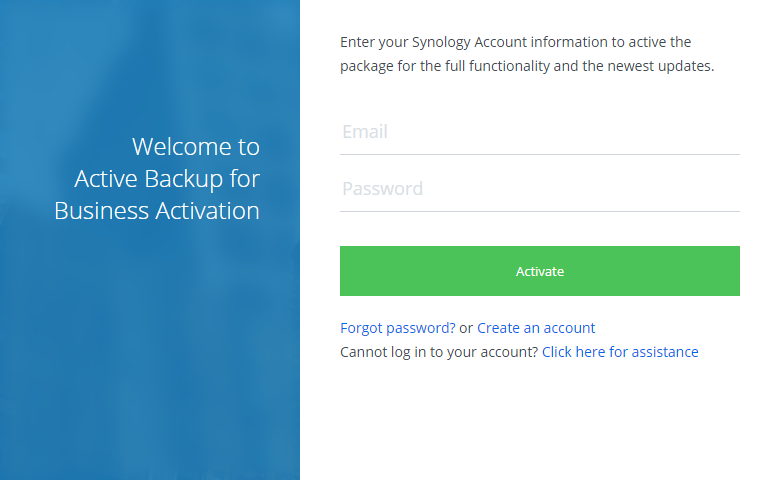The height and width of the screenshot is (480, 780).
Task: Click the "Welcome to" heading line
Action: (x=196, y=147)
